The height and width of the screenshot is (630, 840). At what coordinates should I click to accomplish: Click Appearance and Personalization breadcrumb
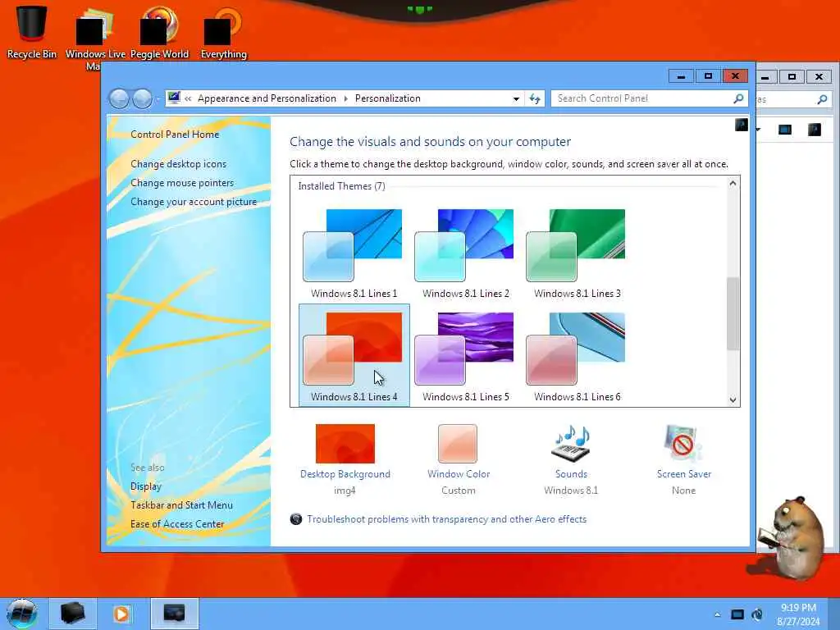267,98
